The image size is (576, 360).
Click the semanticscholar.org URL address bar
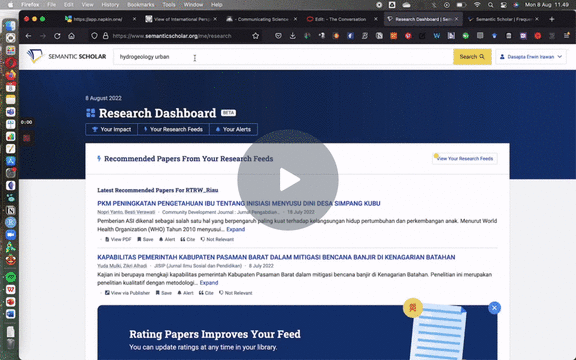(172, 36)
